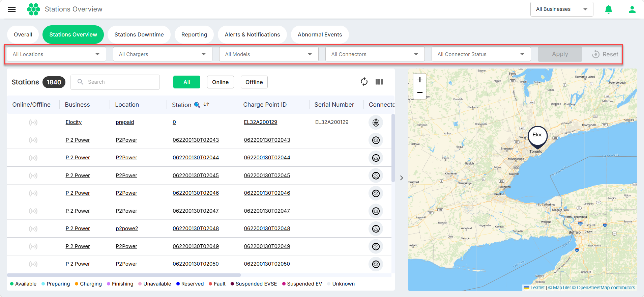Click the Available green legend dot
This screenshot has width=644, height=297.
12,284
